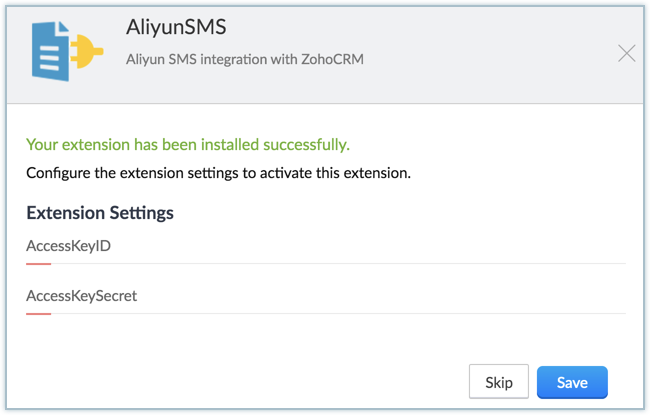
Task: Click the blue document part of extension logo
Action: [50, 51]
